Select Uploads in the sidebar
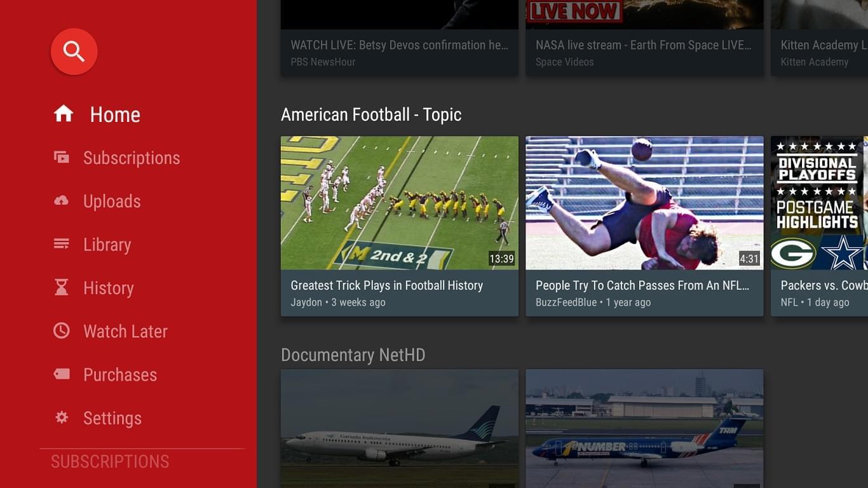 (x=112, y=201)
